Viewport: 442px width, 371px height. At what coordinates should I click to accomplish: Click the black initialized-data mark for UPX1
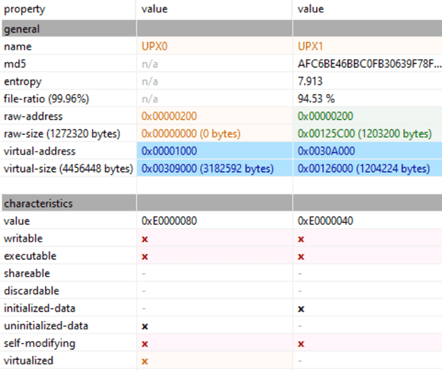point(301,309)
